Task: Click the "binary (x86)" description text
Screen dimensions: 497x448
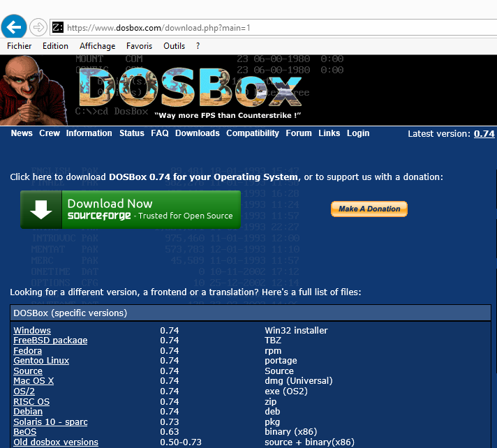Action: coord(290,432)
